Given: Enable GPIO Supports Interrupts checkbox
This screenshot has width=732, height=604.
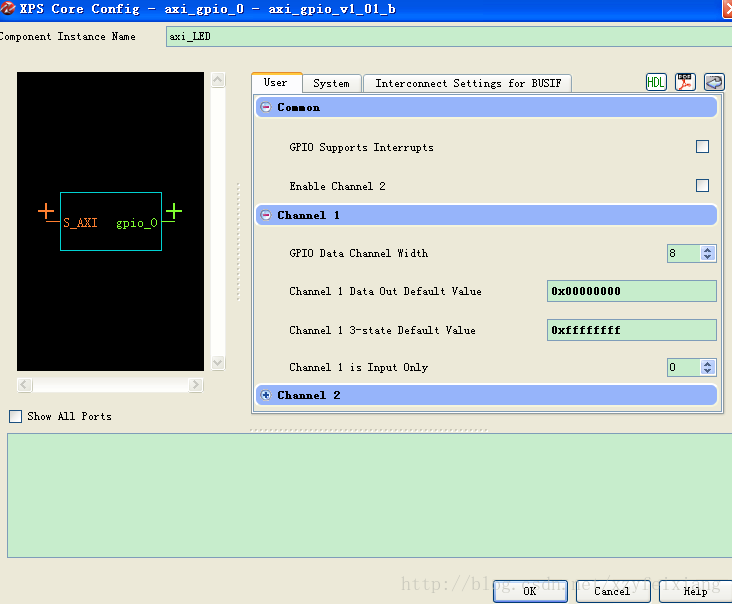Looking at the screenshot, I should pyautogui.click(x=702, y=147).
